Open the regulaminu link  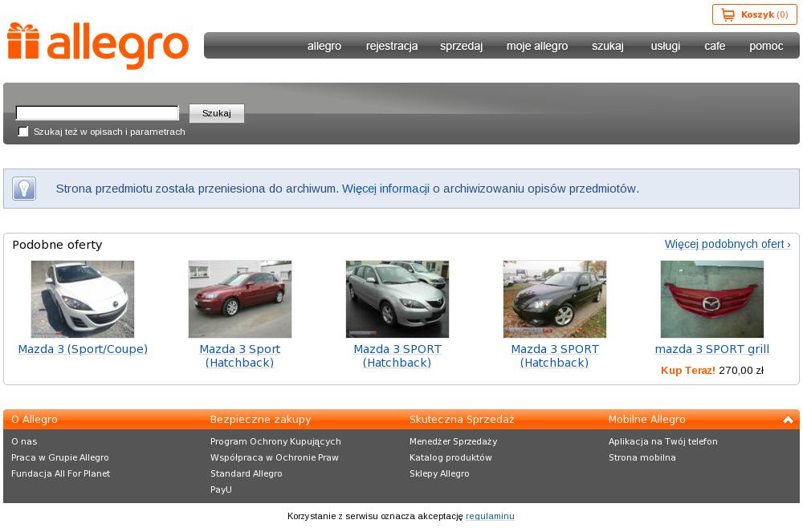[x=490, y=516]
